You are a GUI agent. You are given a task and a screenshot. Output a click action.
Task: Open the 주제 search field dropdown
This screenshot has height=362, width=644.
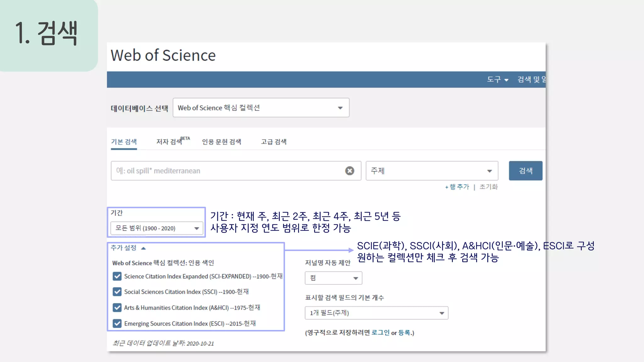[x=431, y=171]
